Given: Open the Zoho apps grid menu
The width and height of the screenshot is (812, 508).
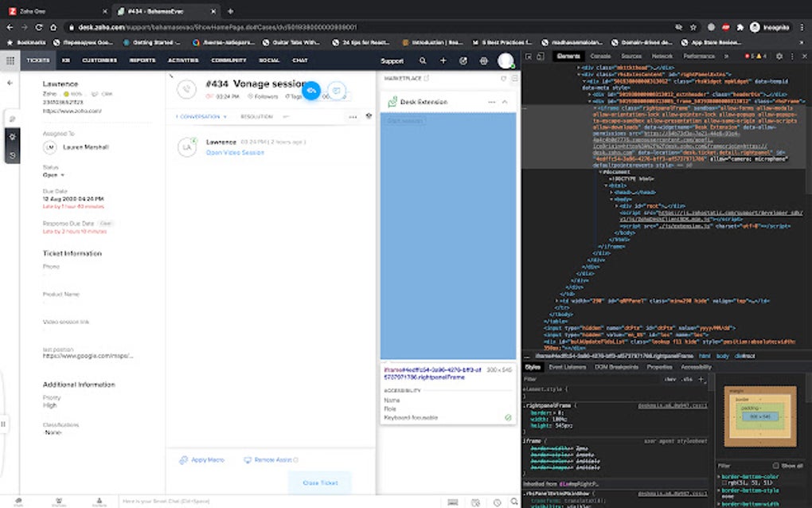Looking at the screenshot, I should pyautogui.click(x=10, y=61).
